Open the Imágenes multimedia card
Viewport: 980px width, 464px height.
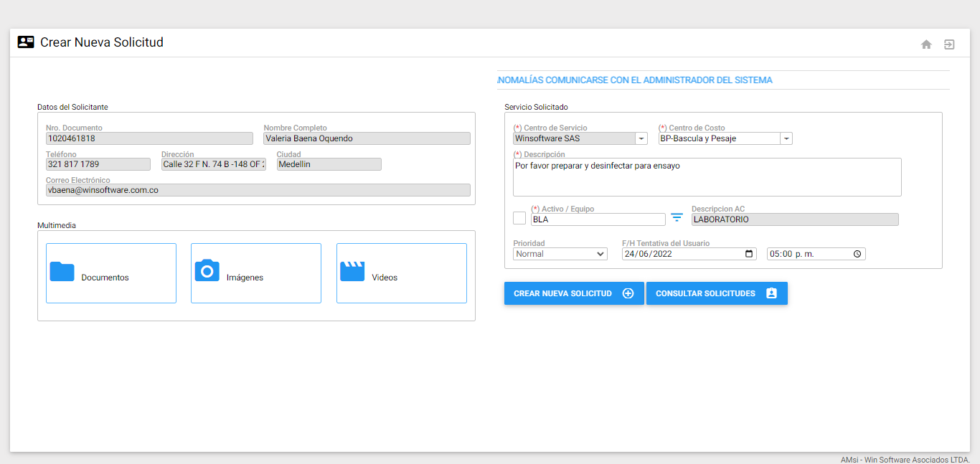click(x=256, y=273)
